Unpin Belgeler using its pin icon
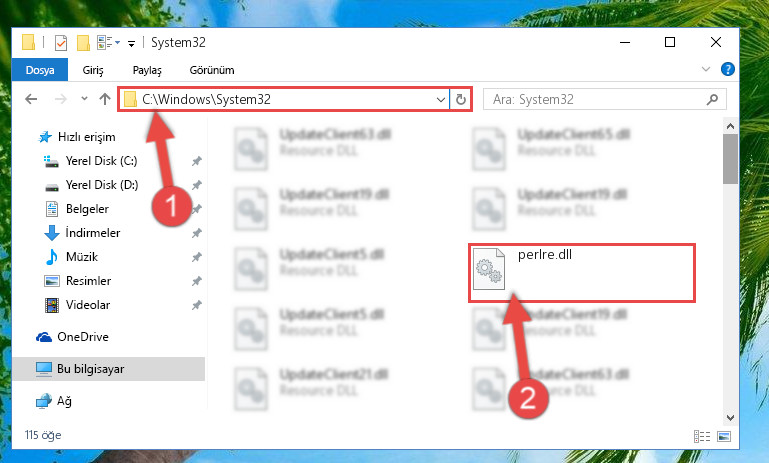This screenshot has width=769, height=463. [197, 209]
